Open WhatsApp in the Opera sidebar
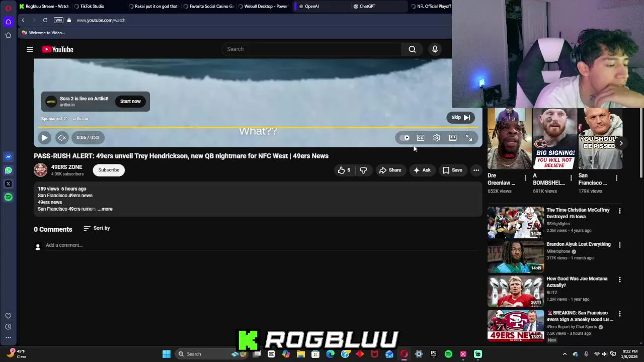 [8, 170]
